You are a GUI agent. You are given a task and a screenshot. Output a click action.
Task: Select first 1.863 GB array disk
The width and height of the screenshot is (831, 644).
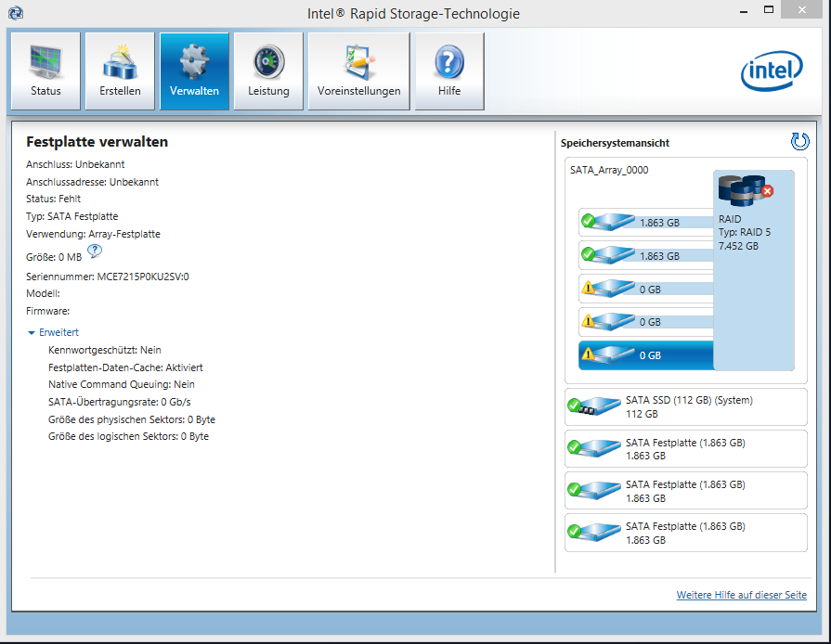tap(646, 223)
